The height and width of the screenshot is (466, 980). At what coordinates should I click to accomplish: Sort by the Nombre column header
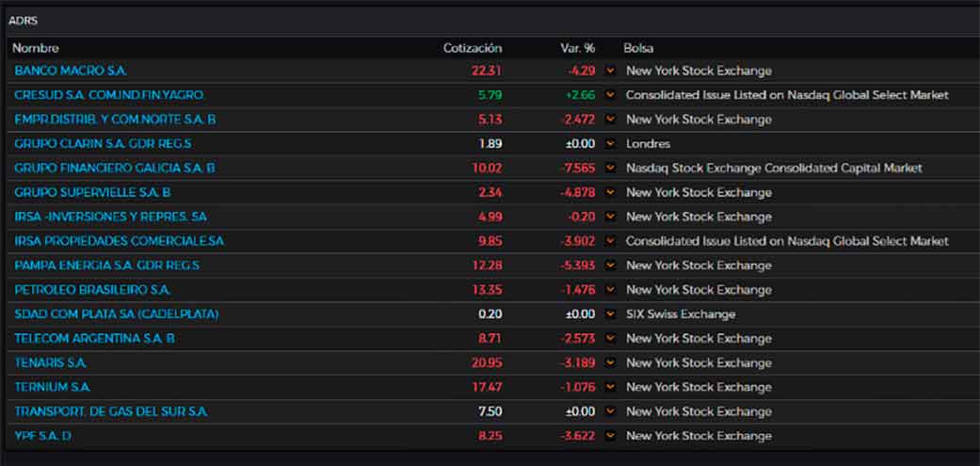coord(36,48)
